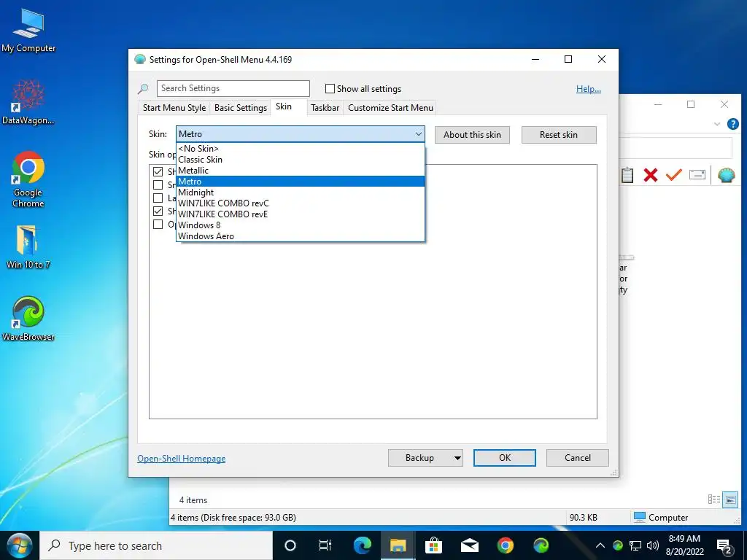Choose Classic Skin option

click(300, 160)
